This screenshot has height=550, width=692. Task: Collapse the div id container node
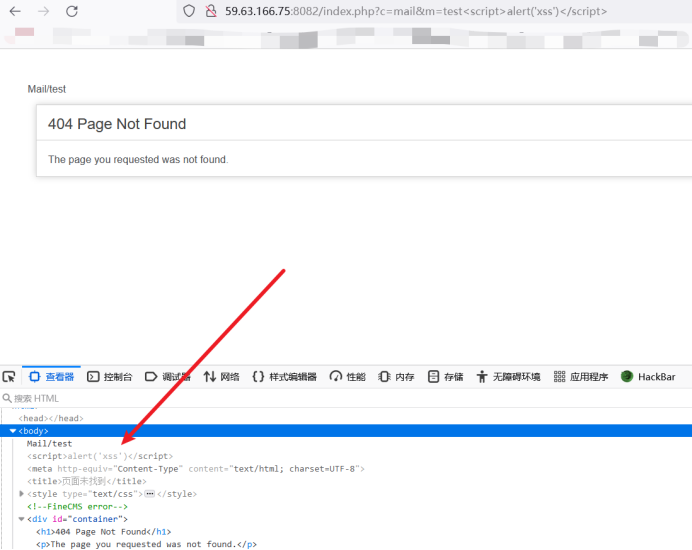(x=22, y=519)
